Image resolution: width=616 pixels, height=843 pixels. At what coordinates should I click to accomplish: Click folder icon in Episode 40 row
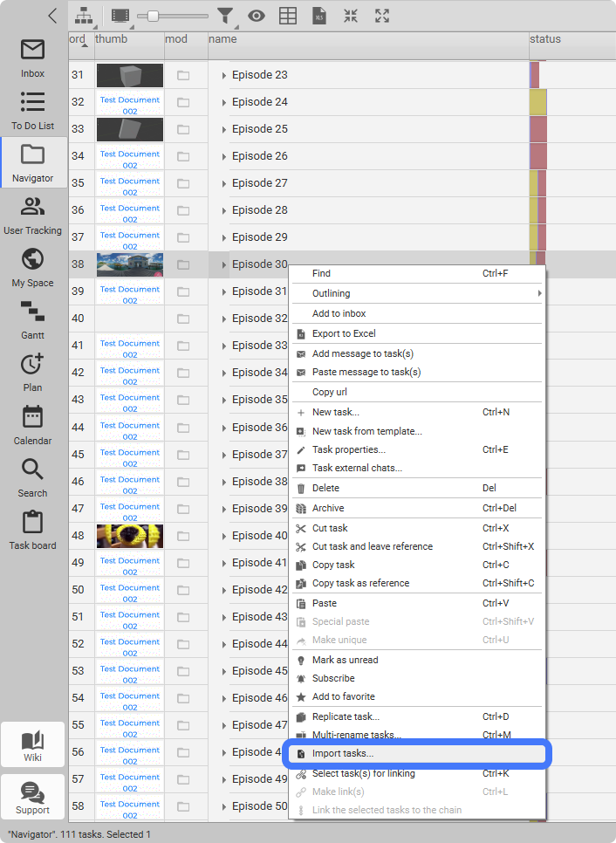(183, 536)
